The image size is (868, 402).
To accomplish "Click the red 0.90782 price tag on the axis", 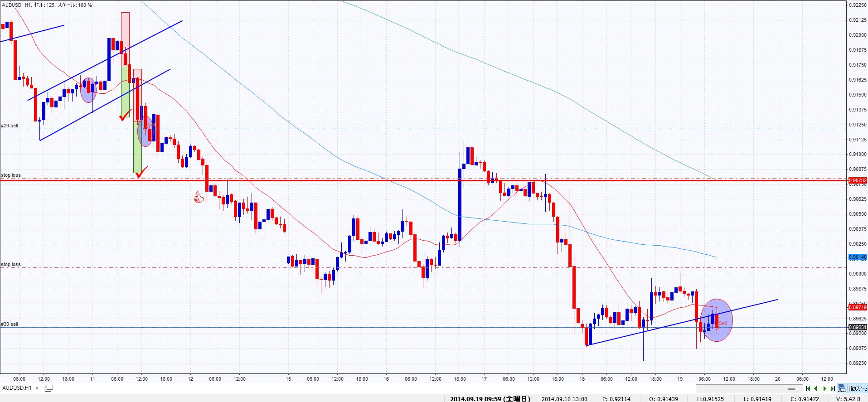I will pyautogui.click(x=857, y=181).
